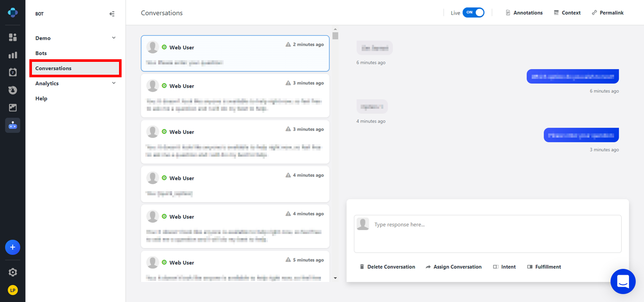Collapse the BOT side panel with arrow icon

[x=112, y=14]
